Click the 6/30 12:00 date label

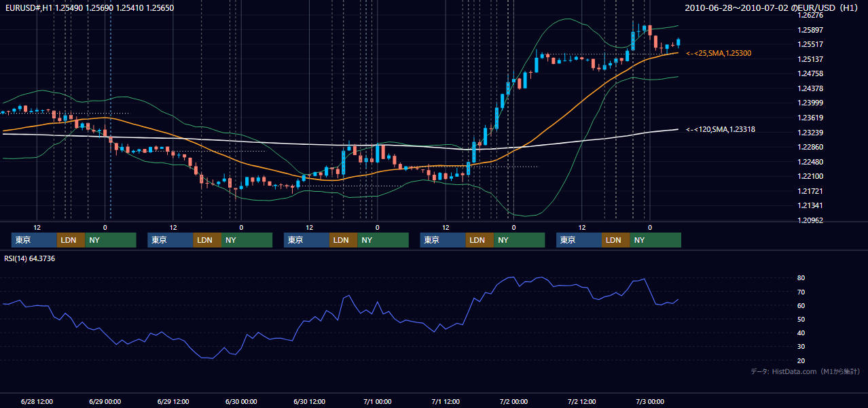(x=309, y=401)
